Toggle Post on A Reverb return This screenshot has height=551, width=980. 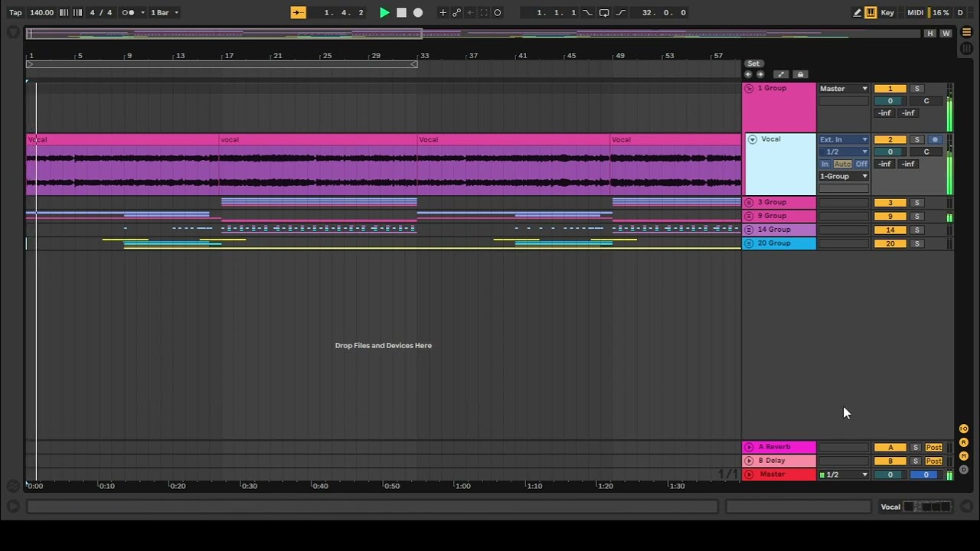click(933, 447)
